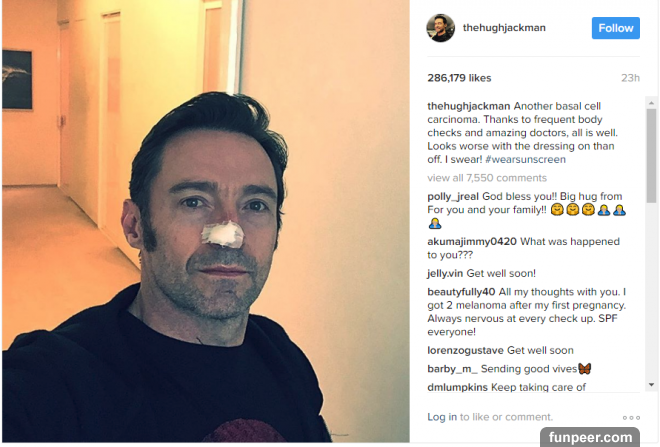Image resolution: width=660 pixels, height=447 pixels.
Task: Open polly_jreal commenter profile
Action: pos(453,197)
